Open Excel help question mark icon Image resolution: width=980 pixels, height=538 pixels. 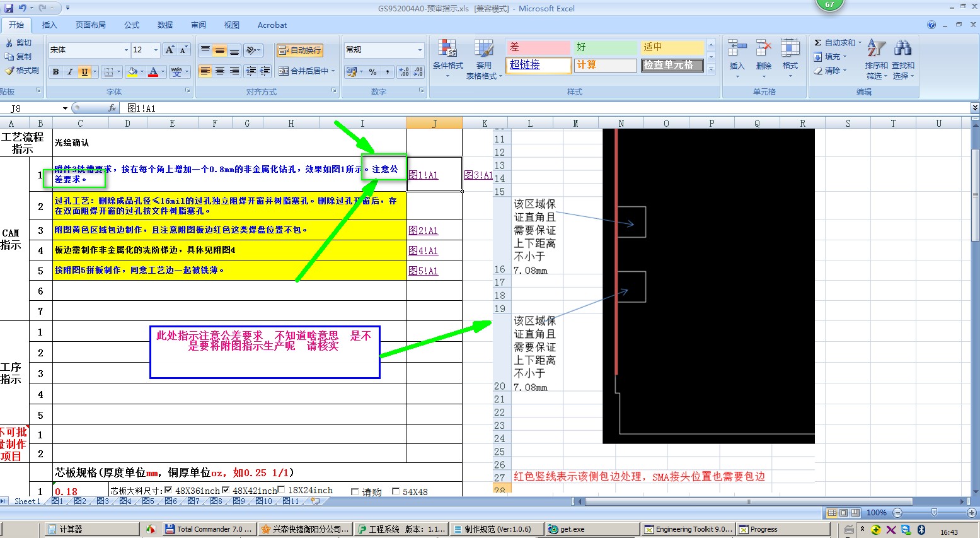pos(931,25)
